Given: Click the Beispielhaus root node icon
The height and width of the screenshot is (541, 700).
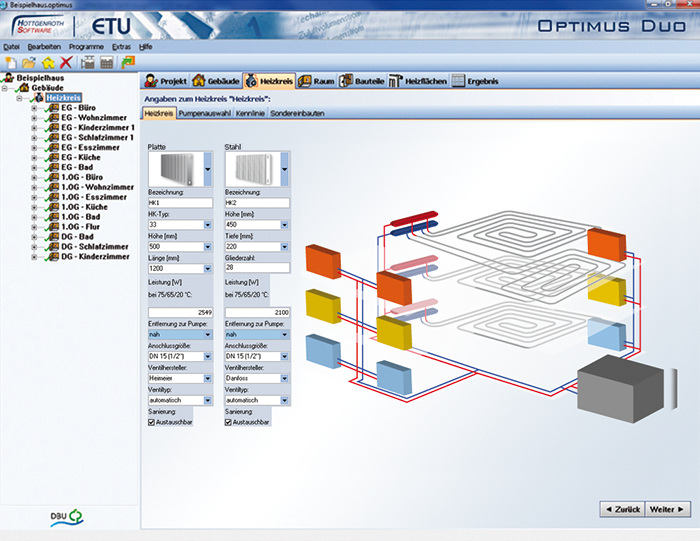Looking at the screenshot, I should point(9,78).
